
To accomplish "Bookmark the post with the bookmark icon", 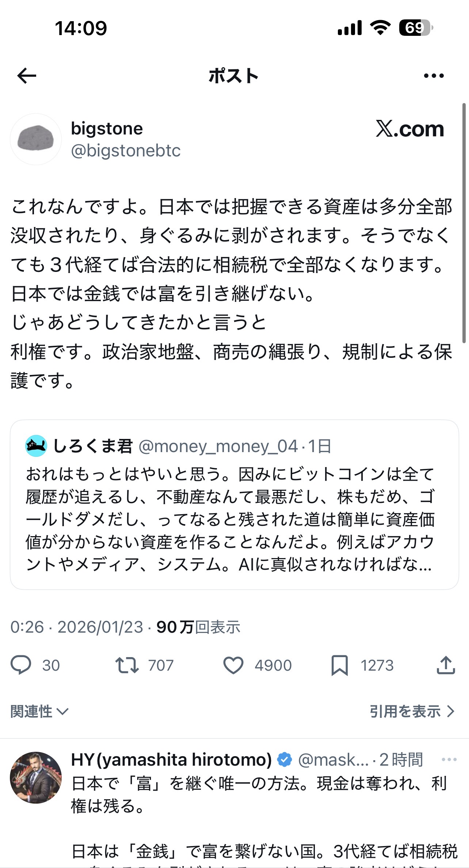I will pyautogui.click(x=339, y=665).
